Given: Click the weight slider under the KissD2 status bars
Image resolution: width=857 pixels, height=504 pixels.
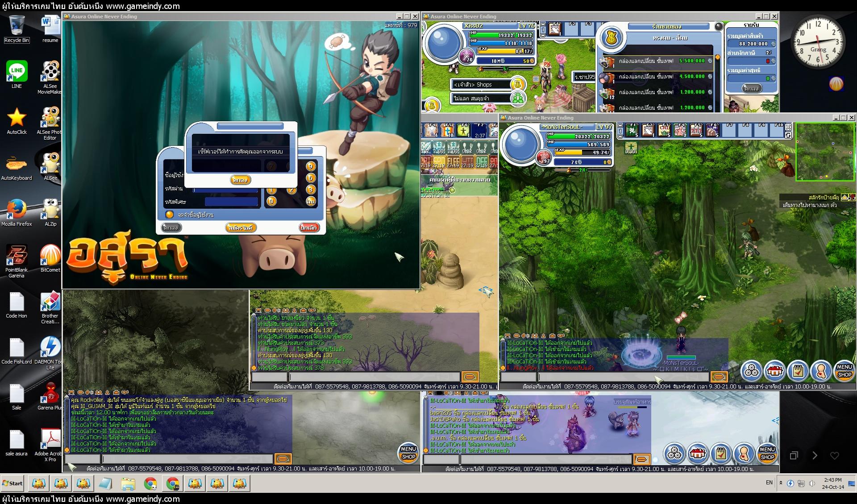Looking at the screenshot, I should [x=504, y=69].
